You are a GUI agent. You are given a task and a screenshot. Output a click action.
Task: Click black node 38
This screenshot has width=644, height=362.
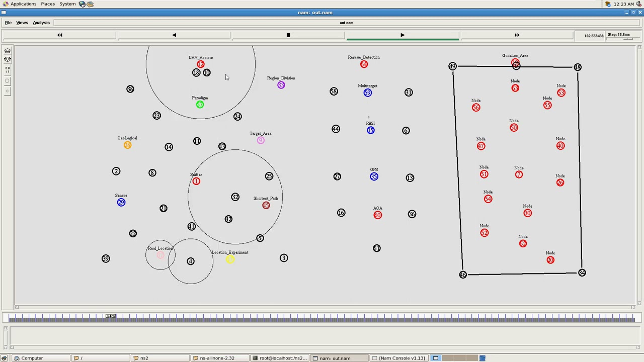(130, 89)
